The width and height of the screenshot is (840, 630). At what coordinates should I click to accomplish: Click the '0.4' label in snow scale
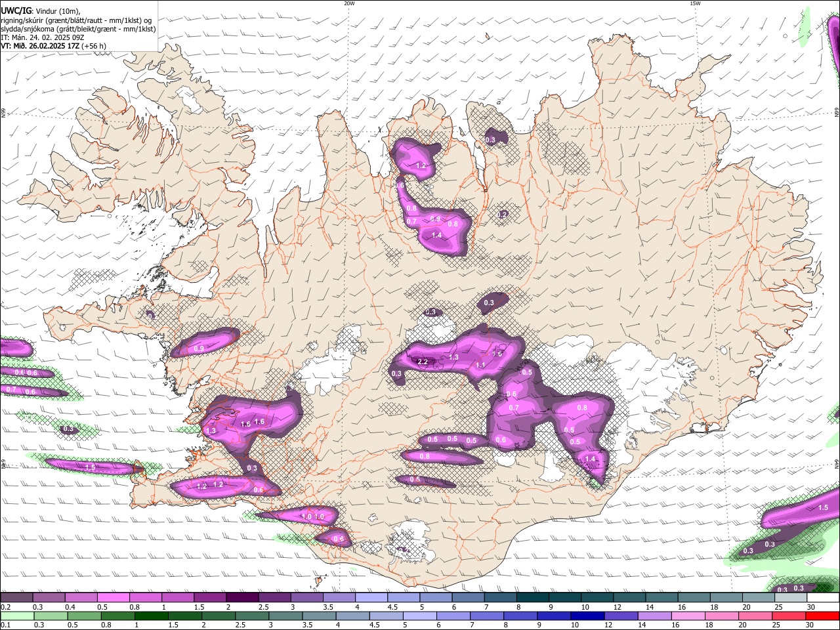pyautogui.click(x=70, y=607)
